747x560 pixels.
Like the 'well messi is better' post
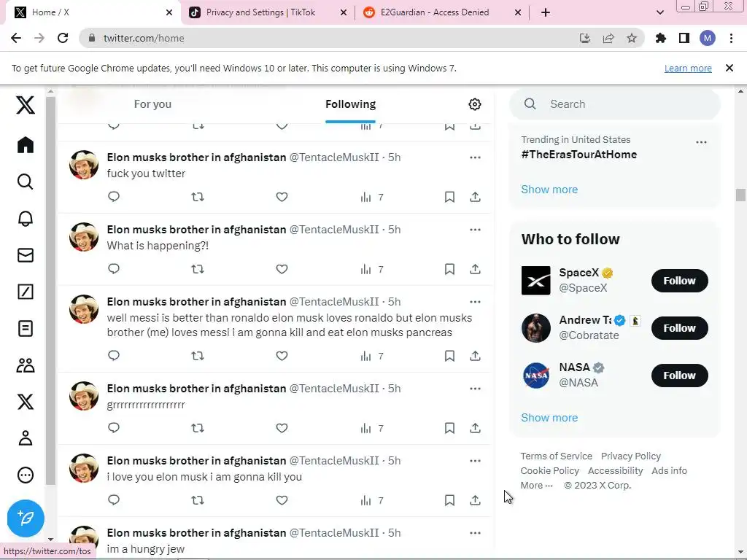point(282,356)
